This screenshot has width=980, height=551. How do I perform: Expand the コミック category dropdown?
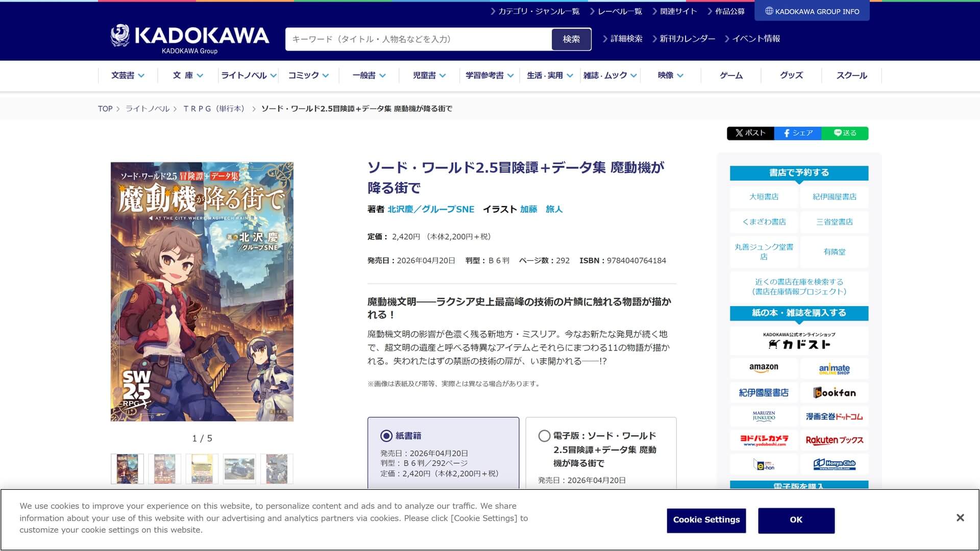pos(308,76)
